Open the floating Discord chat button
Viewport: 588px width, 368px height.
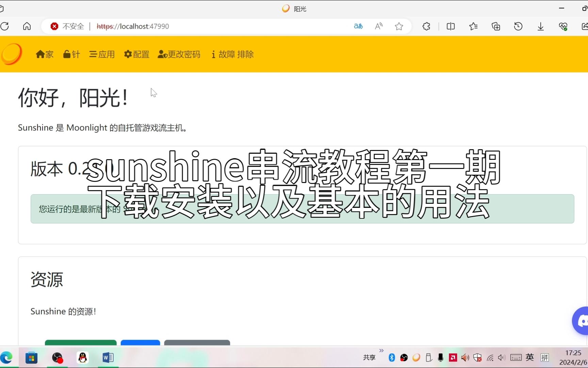581,321
